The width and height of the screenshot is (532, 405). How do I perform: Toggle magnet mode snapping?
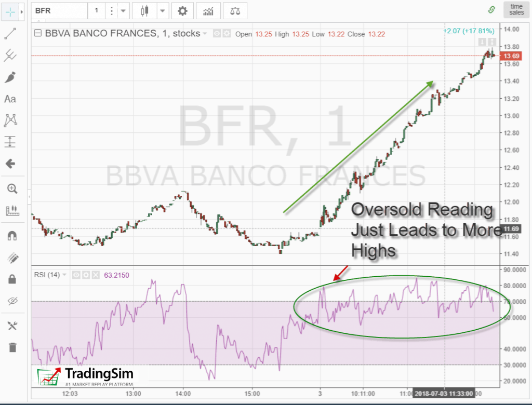[12, 235]
